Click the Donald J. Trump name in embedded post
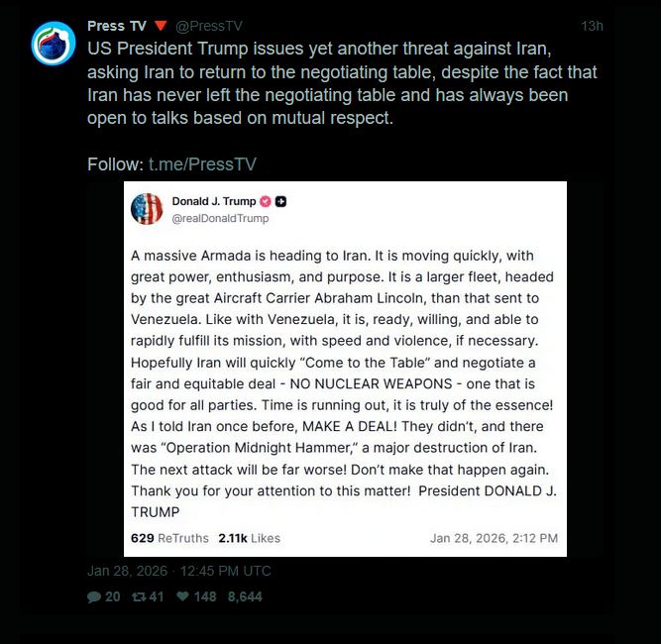This screenshot has width=661, height=644. [213, 201]
